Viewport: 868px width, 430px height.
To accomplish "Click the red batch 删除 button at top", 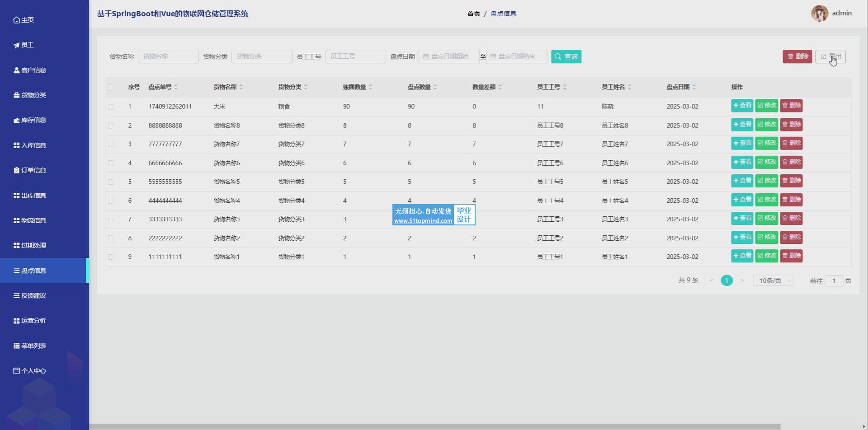I will pyautogui.click(x=797, y=56).
